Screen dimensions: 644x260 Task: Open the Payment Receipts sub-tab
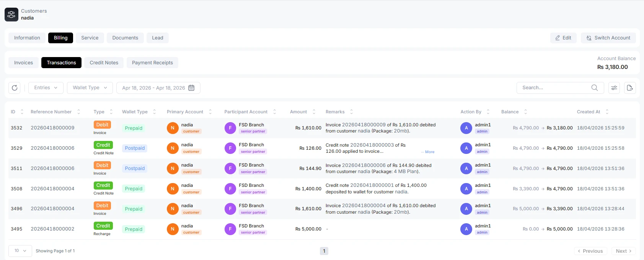pyautogui.click(x=152, y=63)
